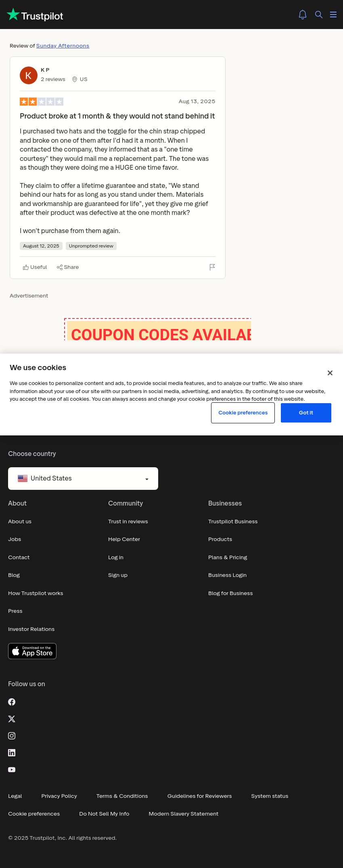The image size is (343, 868).
Task: Go to Help Center in footer
Action: coord(124,539)
